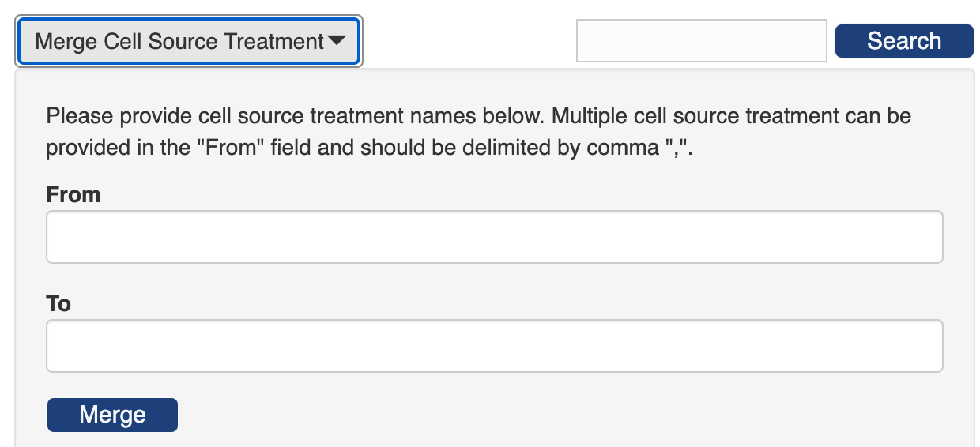The image size is (980, 447).
Task: Click inside the From input field
Action: click(x=495, y=237)
